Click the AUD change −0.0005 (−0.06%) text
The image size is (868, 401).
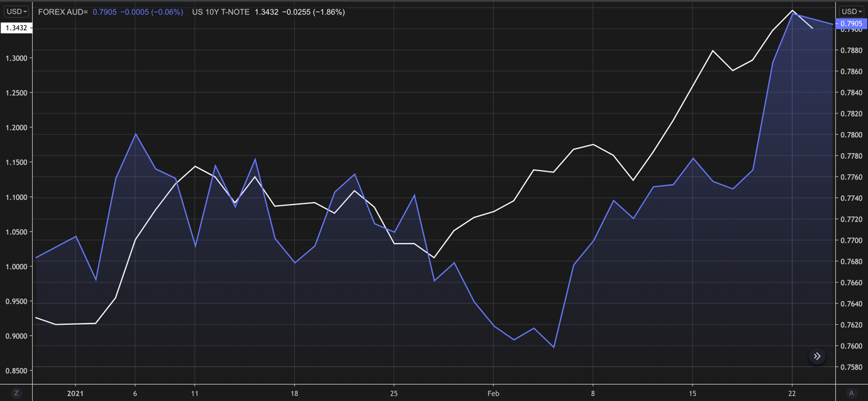pyautogui.click(x=152, y=12)
